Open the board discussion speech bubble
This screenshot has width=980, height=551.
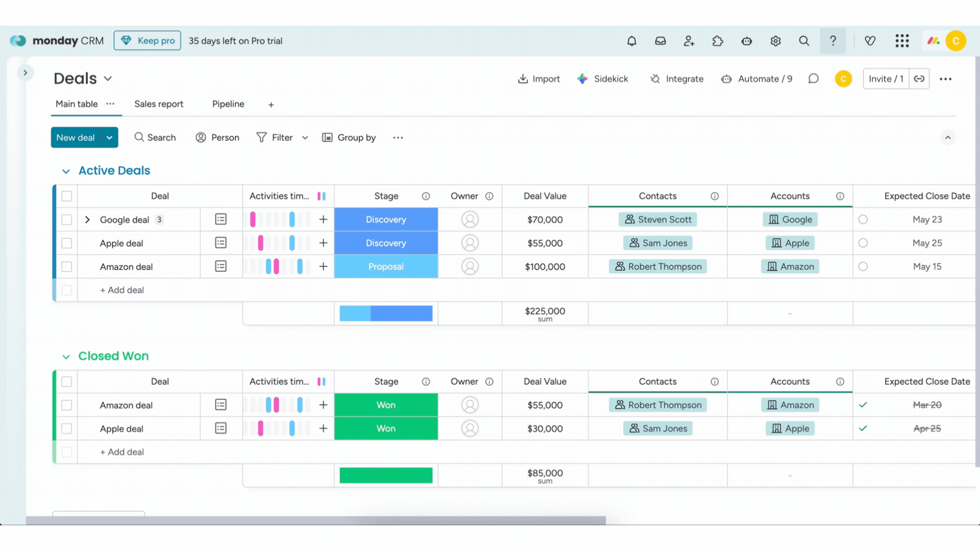click(814, 79)
